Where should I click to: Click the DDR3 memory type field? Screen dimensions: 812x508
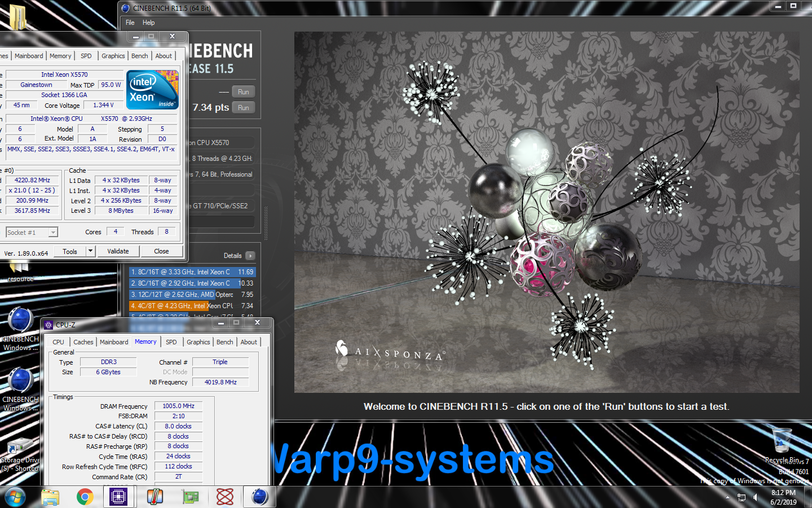pos(108,362)
